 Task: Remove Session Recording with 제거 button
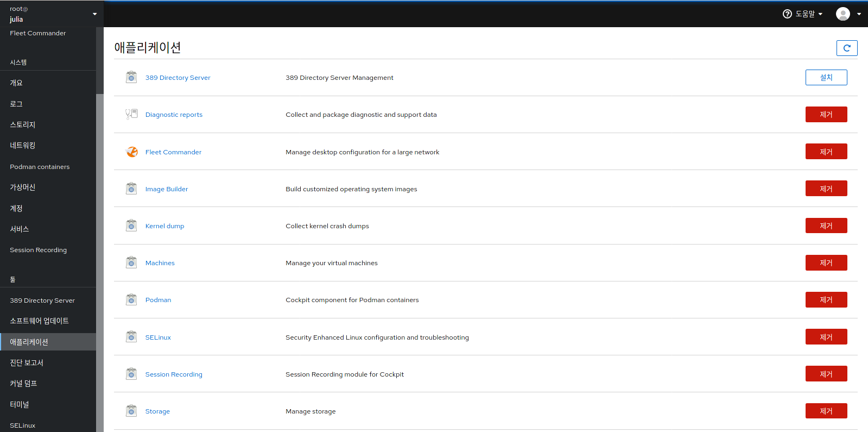pos(826,374)
